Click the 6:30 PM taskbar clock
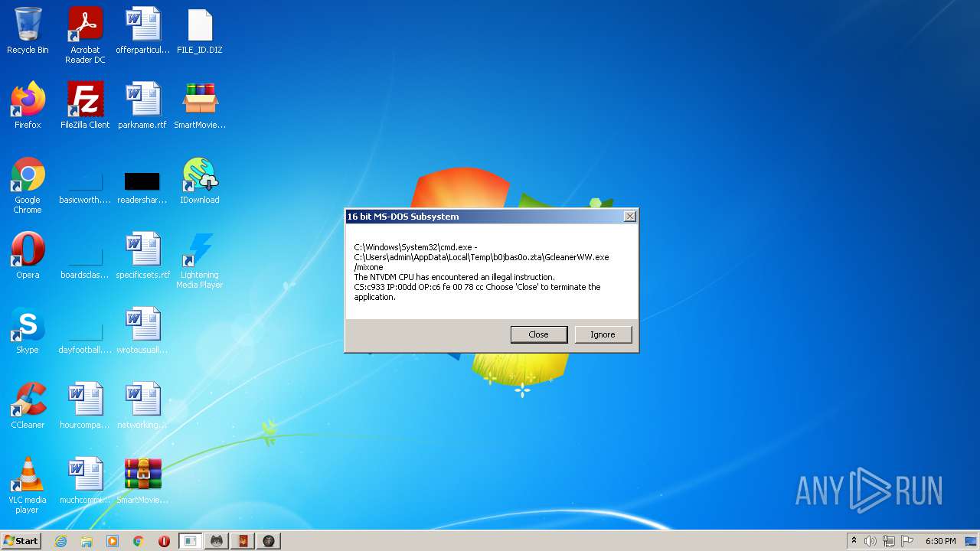980x551 pixels. click(x=940, y=541)
